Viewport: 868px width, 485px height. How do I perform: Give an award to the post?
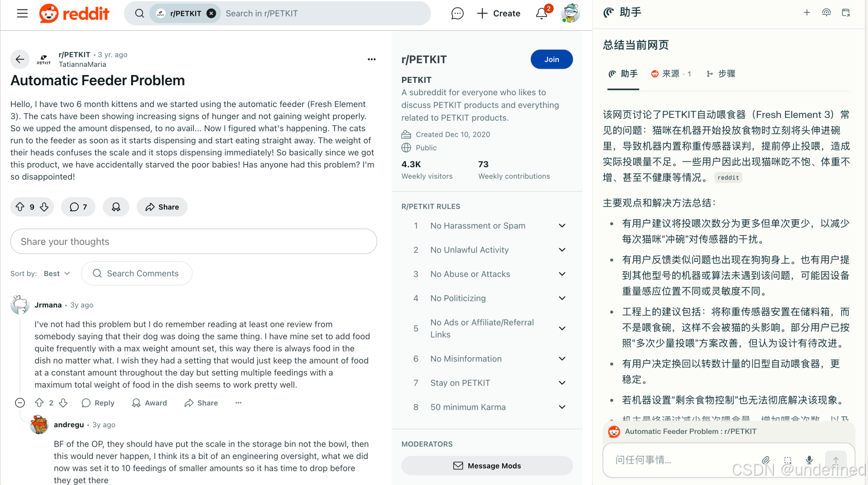(116, 207)
